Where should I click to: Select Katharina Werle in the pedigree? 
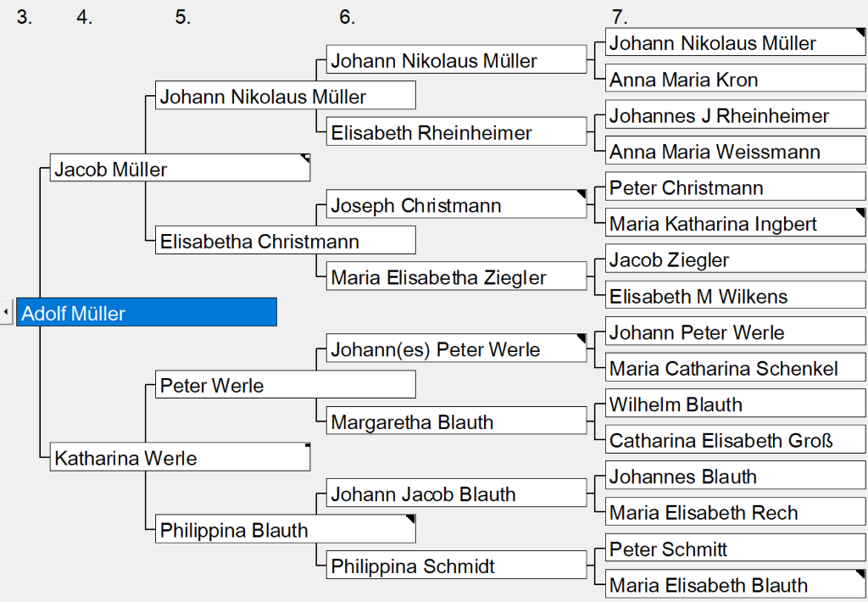[180, 457]
